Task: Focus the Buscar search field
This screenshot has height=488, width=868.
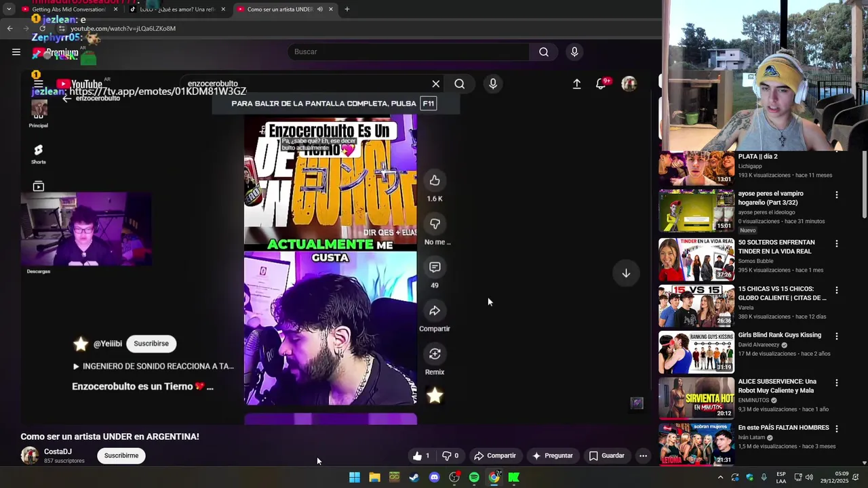Action: pos(409,52)
